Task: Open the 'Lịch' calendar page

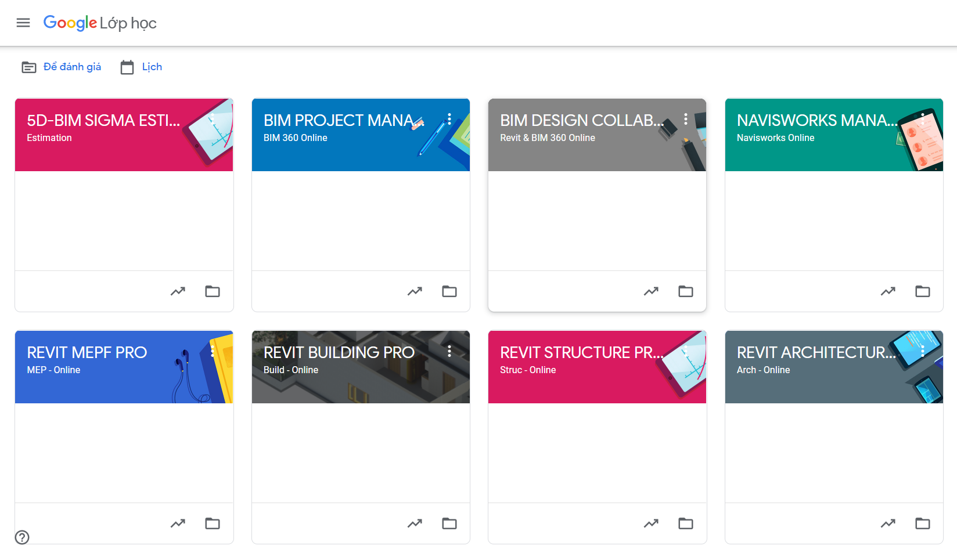Action: pyautogui.click(x=142, y=67)
